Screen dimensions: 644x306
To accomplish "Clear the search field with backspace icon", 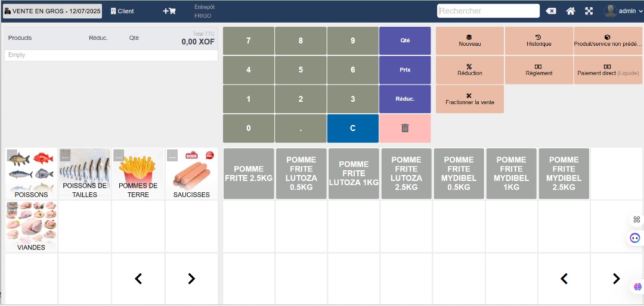I will tap(552, 11).
